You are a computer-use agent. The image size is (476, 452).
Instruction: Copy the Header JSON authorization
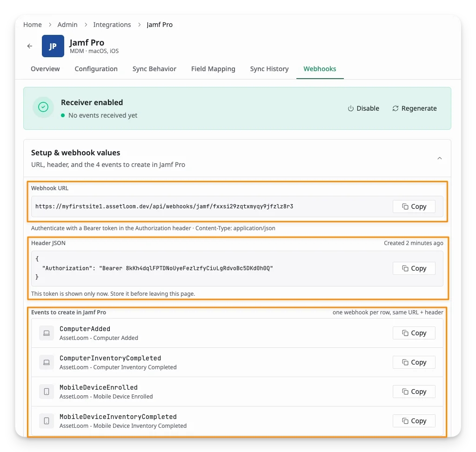tap(414, 268)
